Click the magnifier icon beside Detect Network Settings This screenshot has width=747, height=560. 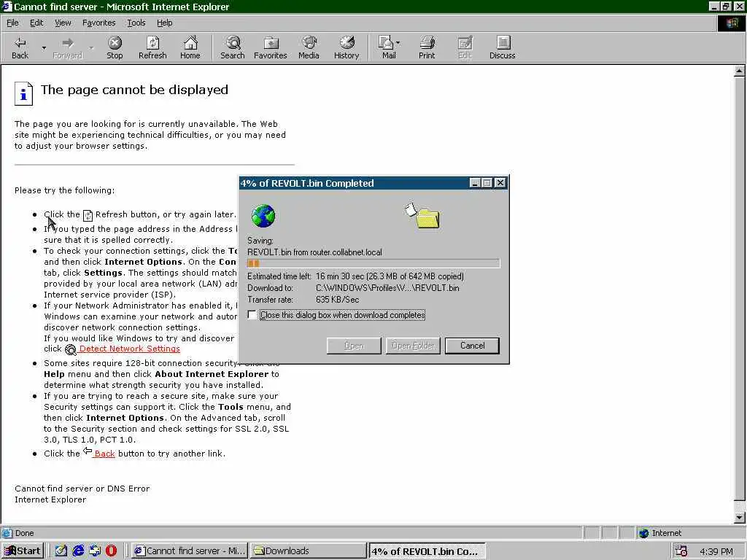point(71,349)
